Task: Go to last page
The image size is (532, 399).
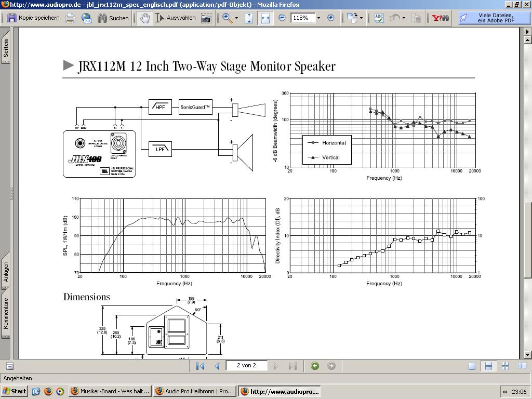Action: tap(292, 366)
